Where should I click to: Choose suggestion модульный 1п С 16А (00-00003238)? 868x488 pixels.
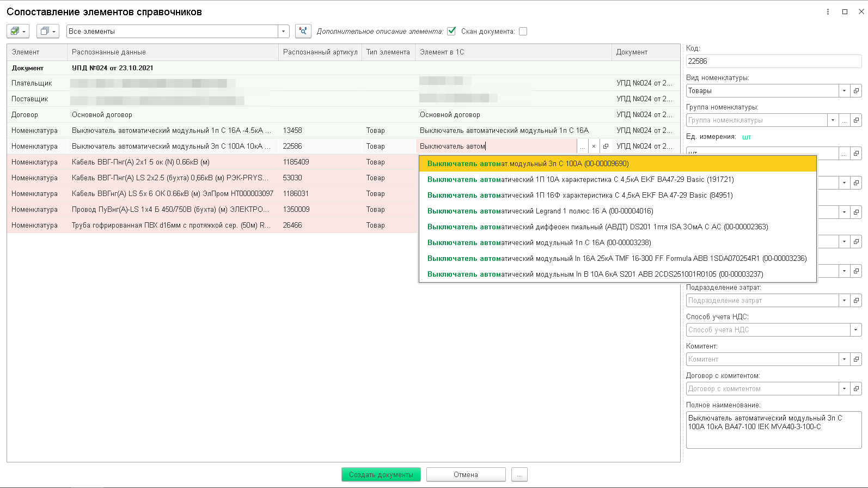tap(618, 243)
